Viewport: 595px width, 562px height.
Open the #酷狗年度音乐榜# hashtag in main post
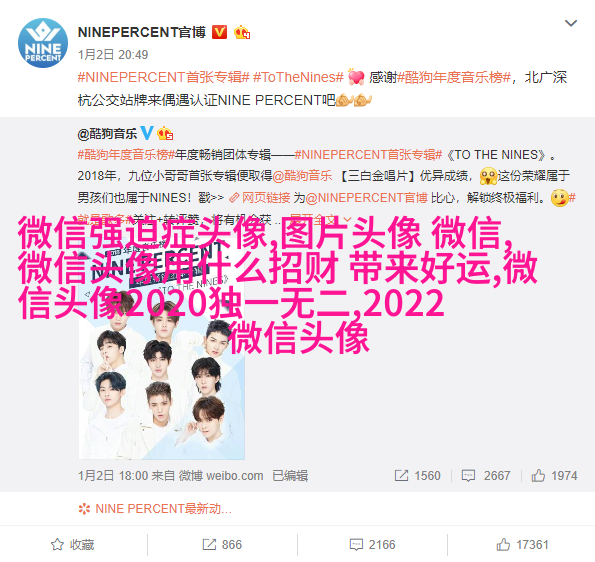(x=454, y=77)
